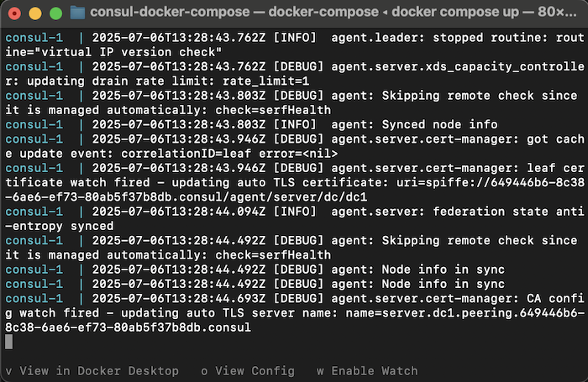This screenshot has height=382, width=588.
Task: Click the rate_limit=1 log text
Action: tap(266, 81)
